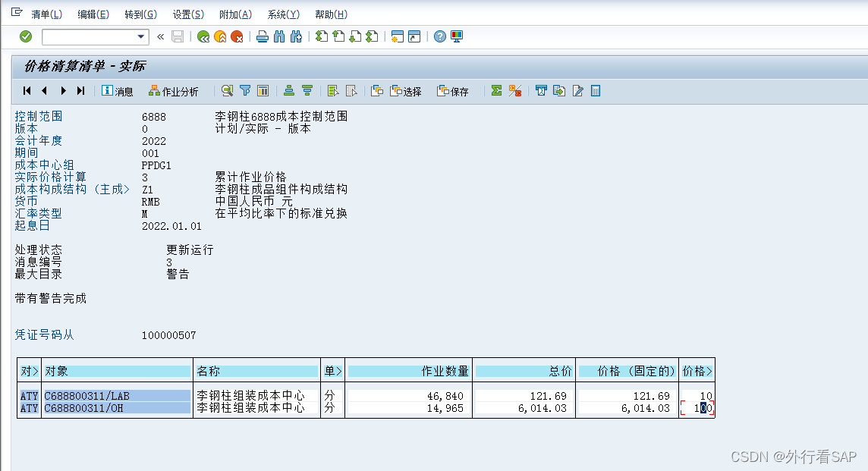Click the SAP window menu icon
The height and width of the screenshot is (471, 868).
17,12
